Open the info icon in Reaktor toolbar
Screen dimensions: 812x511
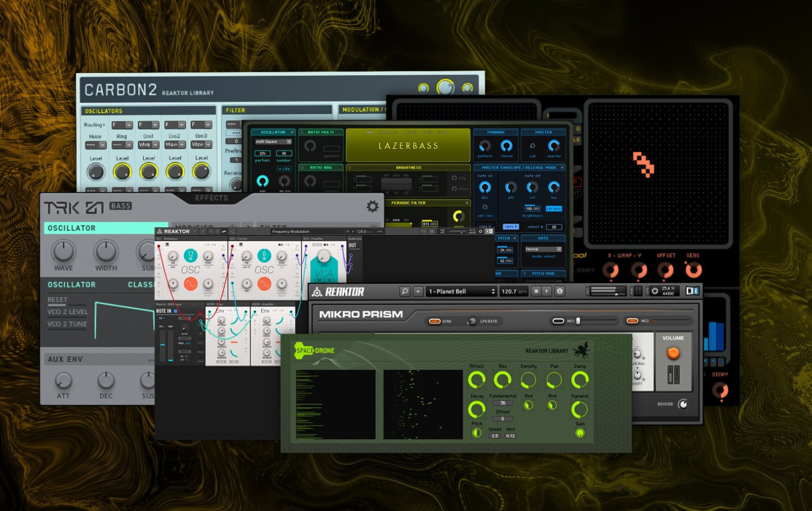click(x=560, y=291)
